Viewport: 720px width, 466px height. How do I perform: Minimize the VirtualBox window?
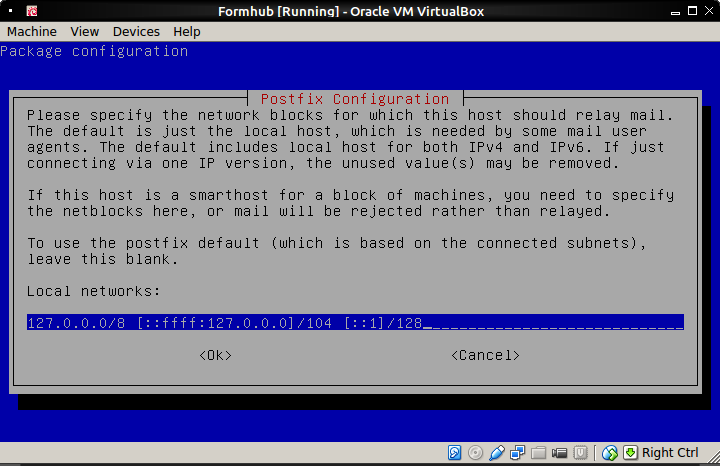tap(675, 12)
